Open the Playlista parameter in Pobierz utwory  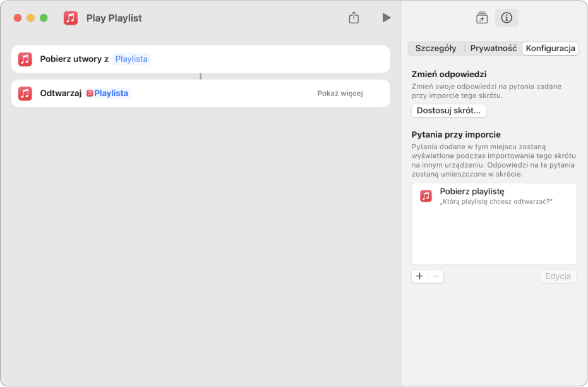click(x=131, y=59)
